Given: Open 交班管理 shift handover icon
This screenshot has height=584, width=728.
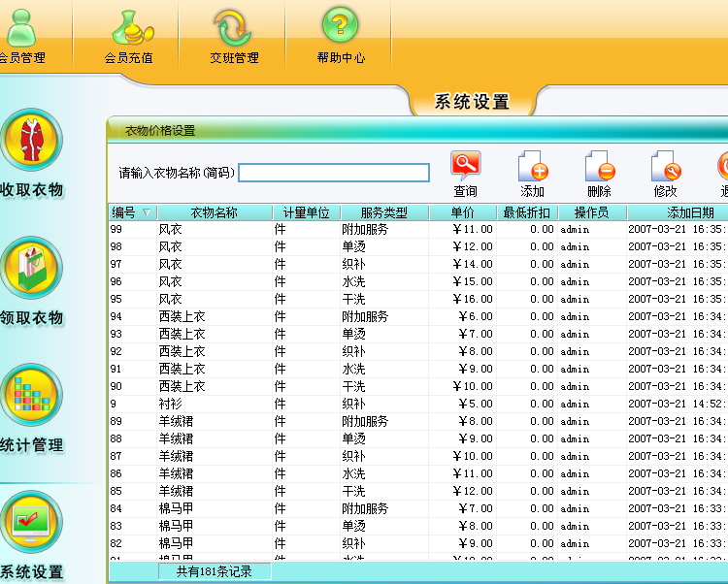Looking at the screenshot, I should coord(232,28).
